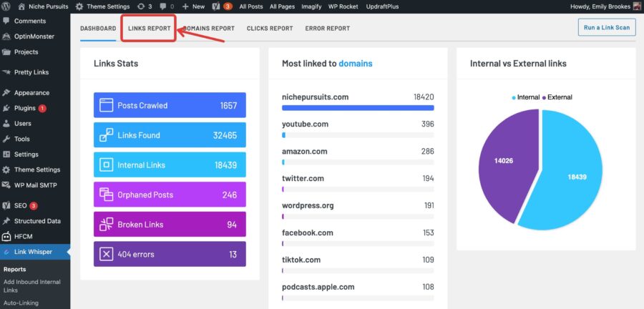
Task: Open the Yoast SEO admin bar icon
Action: click(223, 6)
